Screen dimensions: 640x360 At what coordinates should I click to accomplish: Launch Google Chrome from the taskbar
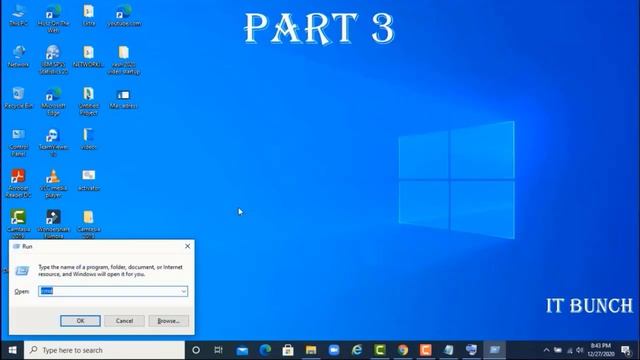pos(403,350)
